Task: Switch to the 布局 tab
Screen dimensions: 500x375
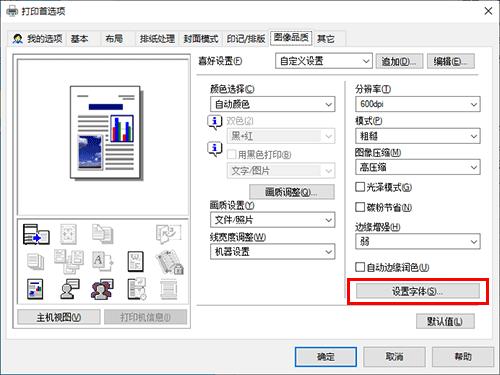Action: point(117,39)
